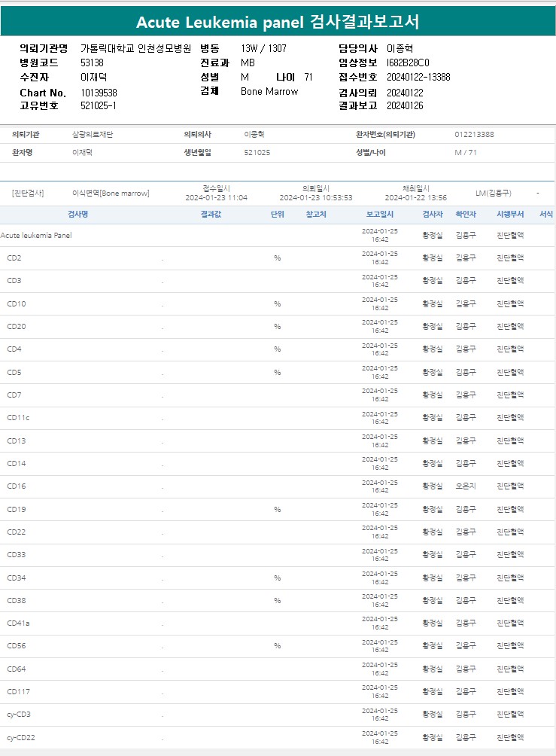
Task: Click the CD117 test name
Action: [19, 692]
